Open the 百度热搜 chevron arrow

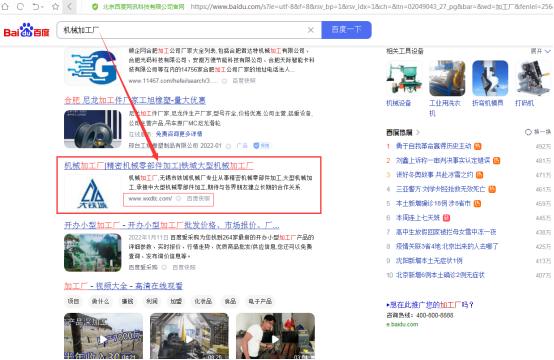click(x=418, y=132)
